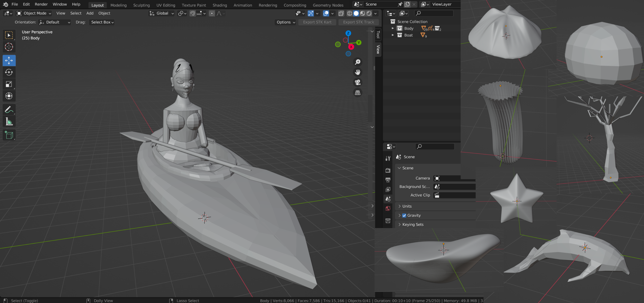Toggle camera view with the camera icon
The width and height of the screenshot is (644, 303).
(358, 82)
